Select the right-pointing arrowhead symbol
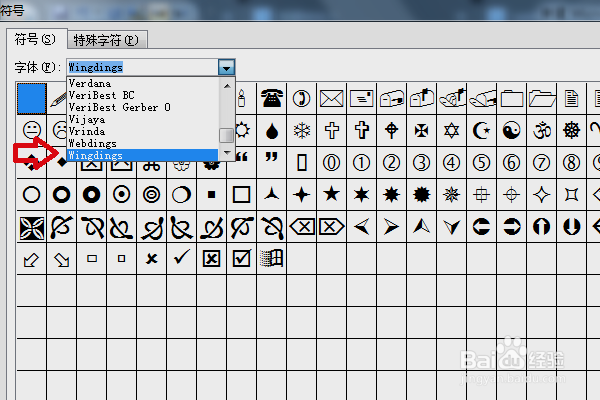This screenshot has height=400, width=600. pyautogui.click(x=391, y=227)
